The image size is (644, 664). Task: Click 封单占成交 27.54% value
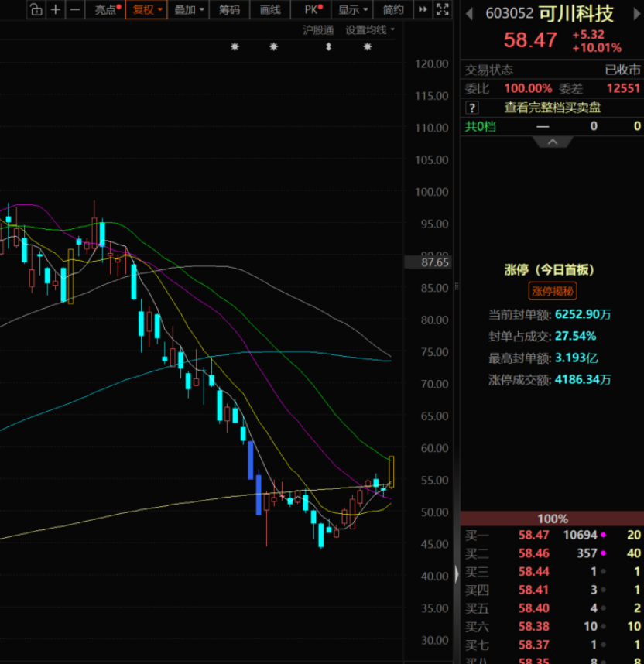(x=575, y=336)
